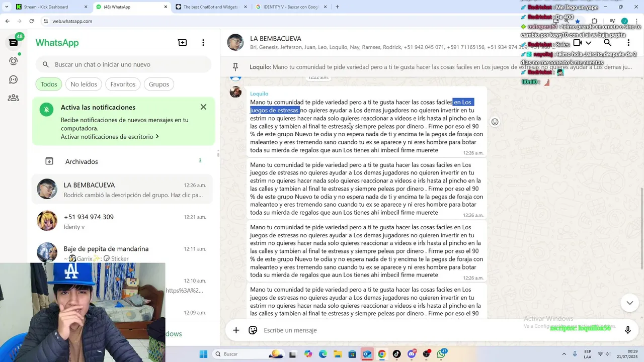This screenshot has width=644, height=362.
Task: Click Loquilo sender name in message
Action: [259, 94]
